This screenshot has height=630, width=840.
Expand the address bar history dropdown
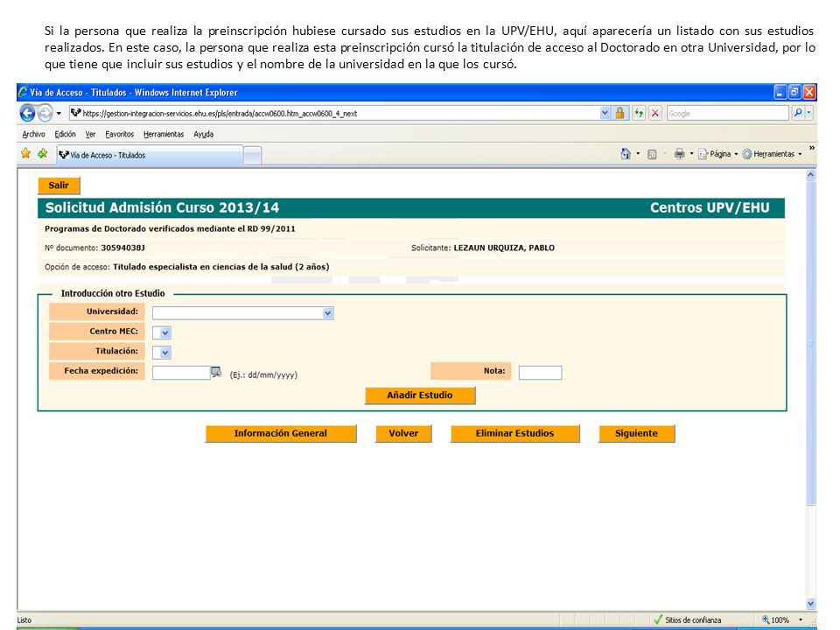pos(605,113)
